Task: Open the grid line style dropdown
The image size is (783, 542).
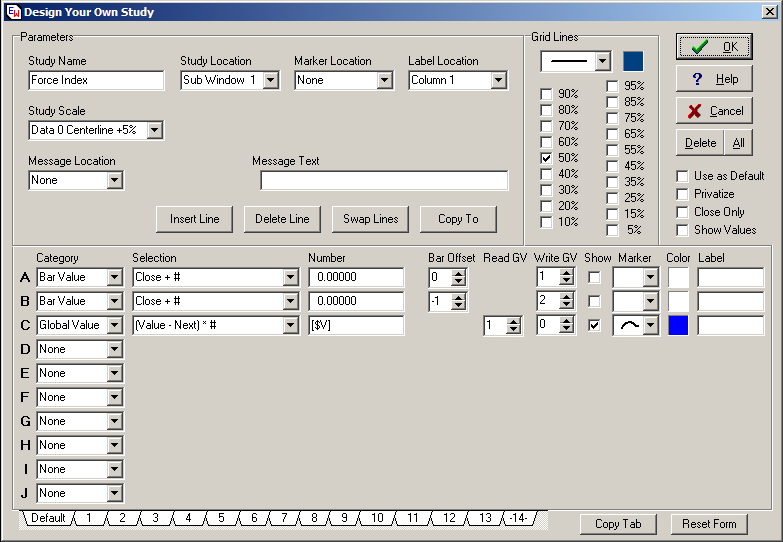Action: [x=601, y=62]
